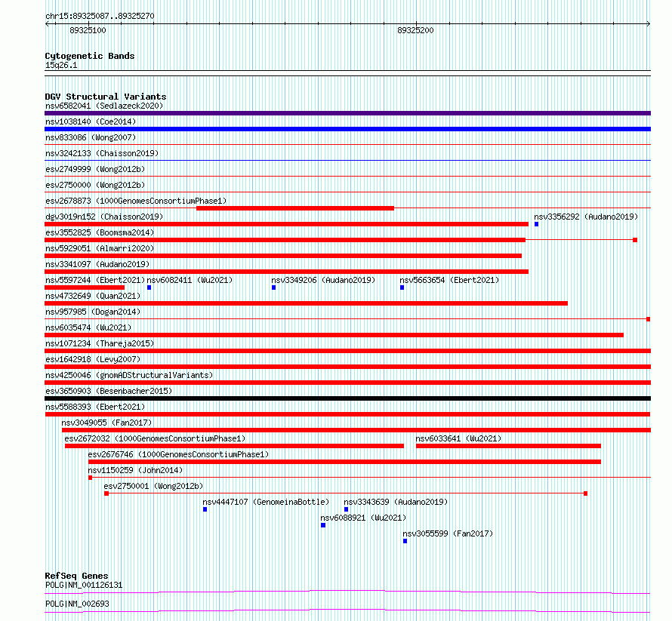Open esv2676746 (1000GenomesConsortiumPhase1) entry
The height and width of the screenshot is (621, 672).
(x=178, y=454)
